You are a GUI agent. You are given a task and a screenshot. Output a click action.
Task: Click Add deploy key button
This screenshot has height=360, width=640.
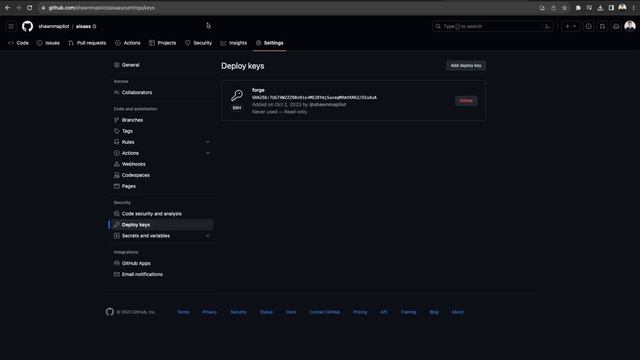(x=466, y=66)
